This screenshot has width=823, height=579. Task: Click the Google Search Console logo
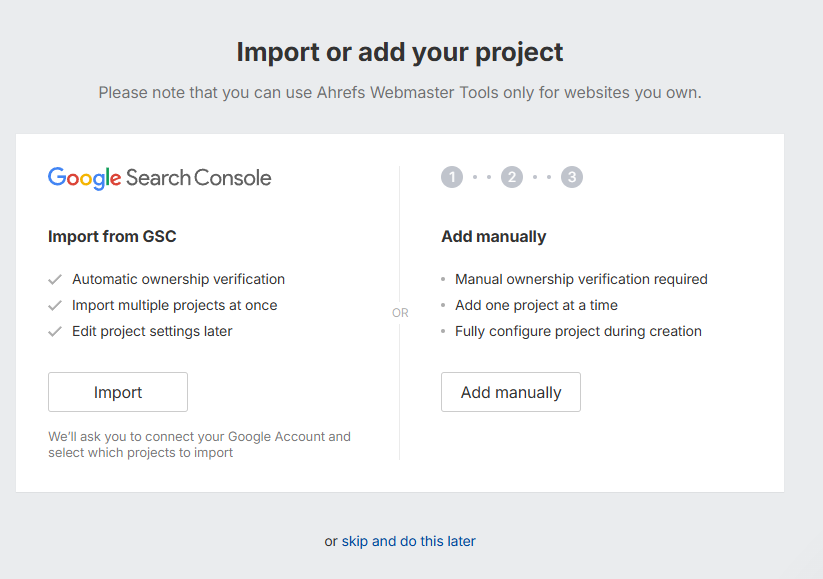[x=160, y=178]
